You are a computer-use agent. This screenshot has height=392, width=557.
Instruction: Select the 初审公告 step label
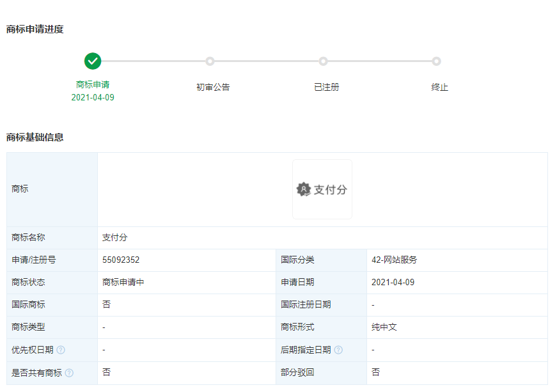[213, 87]
